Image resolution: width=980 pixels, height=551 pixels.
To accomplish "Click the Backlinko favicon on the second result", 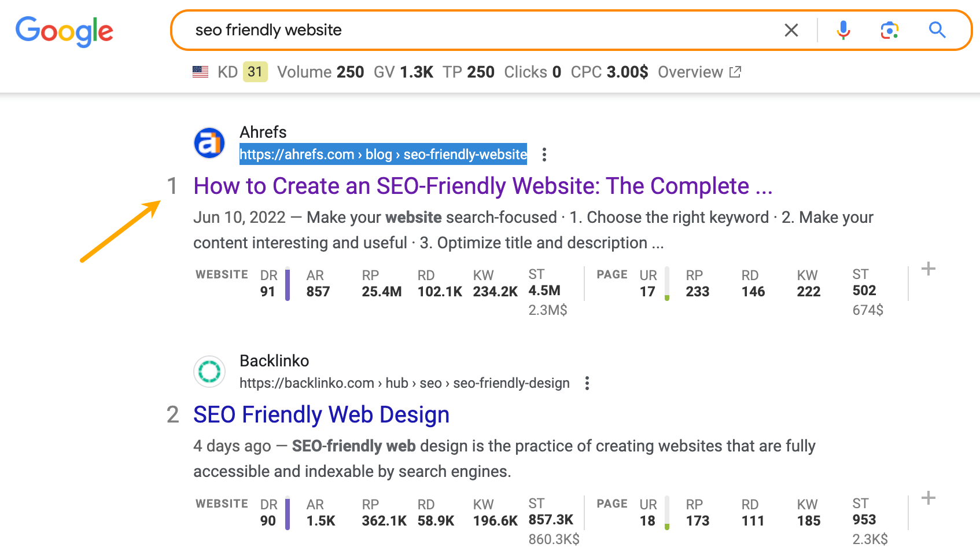I will point(209,372).
